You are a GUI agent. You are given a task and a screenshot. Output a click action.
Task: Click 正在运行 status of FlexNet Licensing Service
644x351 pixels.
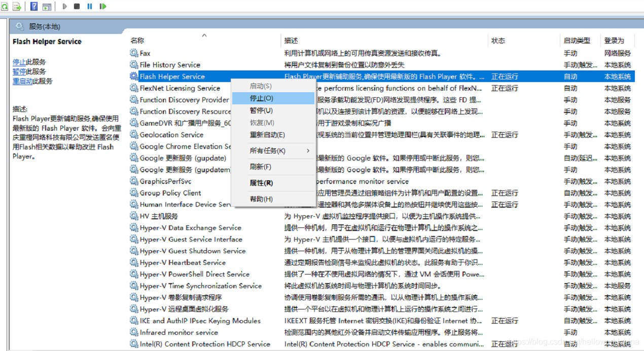click(x=505, y=88)
